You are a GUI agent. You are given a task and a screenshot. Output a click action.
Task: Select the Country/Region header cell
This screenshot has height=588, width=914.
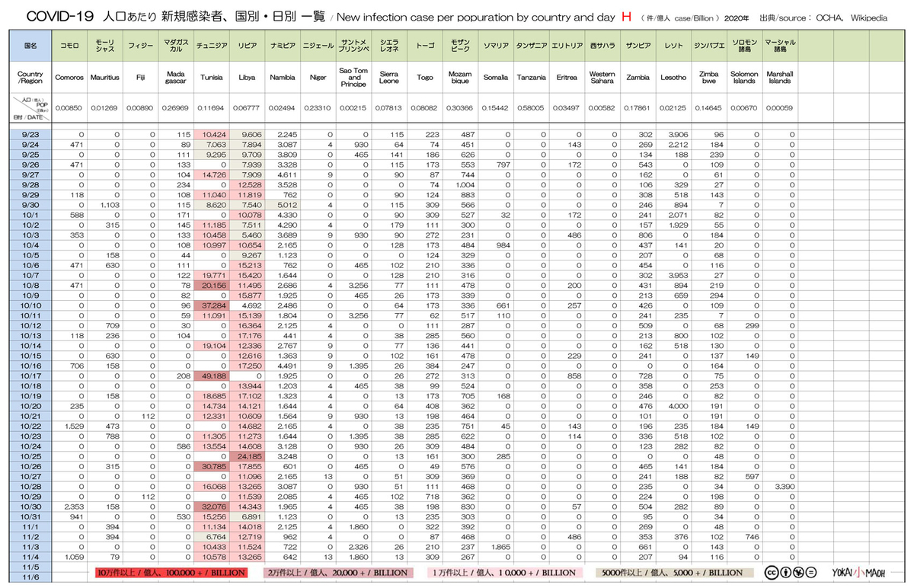(x=30, y=78)
